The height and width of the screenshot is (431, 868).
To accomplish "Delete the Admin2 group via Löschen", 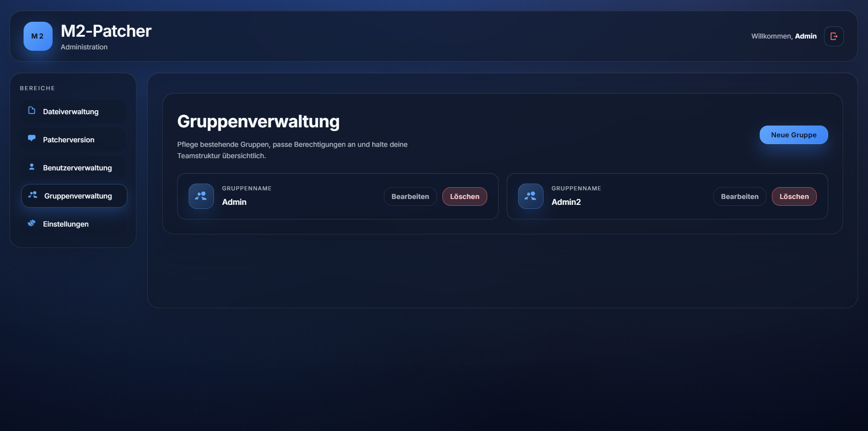I will tap(794, 197).
